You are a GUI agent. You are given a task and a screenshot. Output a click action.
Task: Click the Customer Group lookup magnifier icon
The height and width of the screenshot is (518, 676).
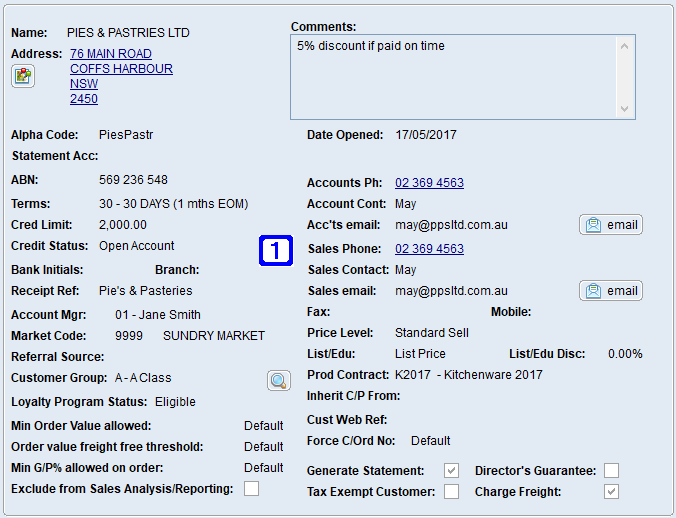pyautogui.click(x=278, y=380)
